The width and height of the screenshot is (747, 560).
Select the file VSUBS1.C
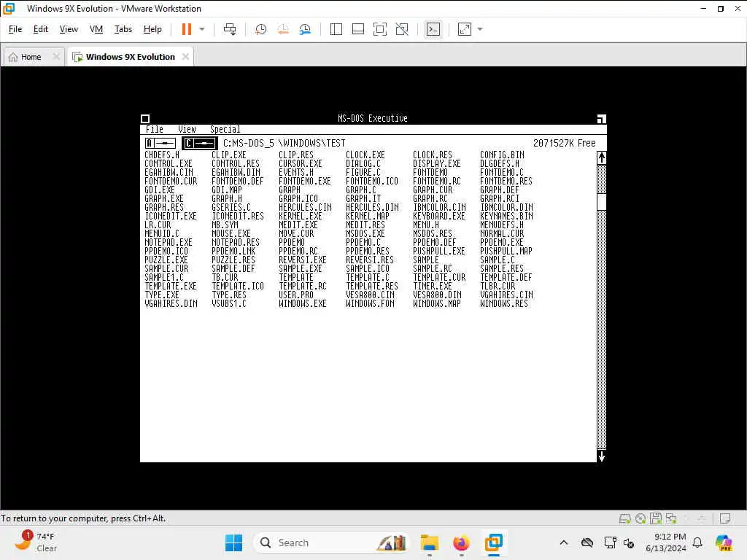(x=229, y=304)
